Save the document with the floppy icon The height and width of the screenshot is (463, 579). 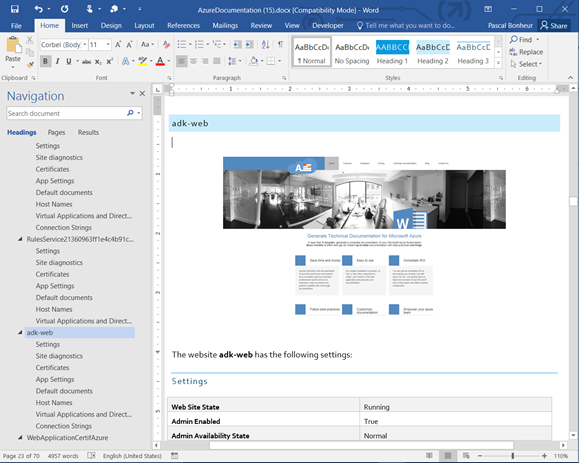(x=14, y=8)
